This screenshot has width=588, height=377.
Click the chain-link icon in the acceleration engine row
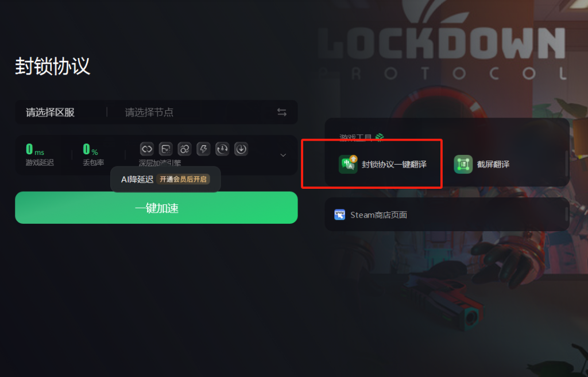[x=146, y=149]
